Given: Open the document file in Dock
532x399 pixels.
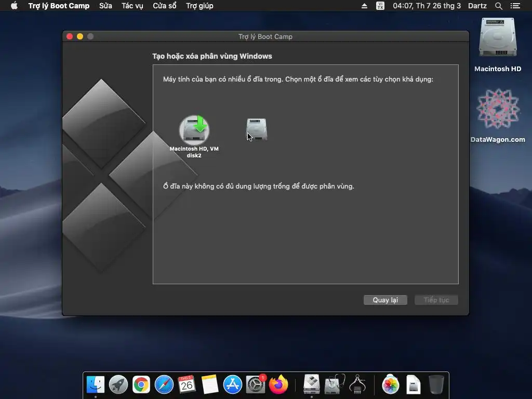Looking at the screenshot, I should tap(413, 384).
